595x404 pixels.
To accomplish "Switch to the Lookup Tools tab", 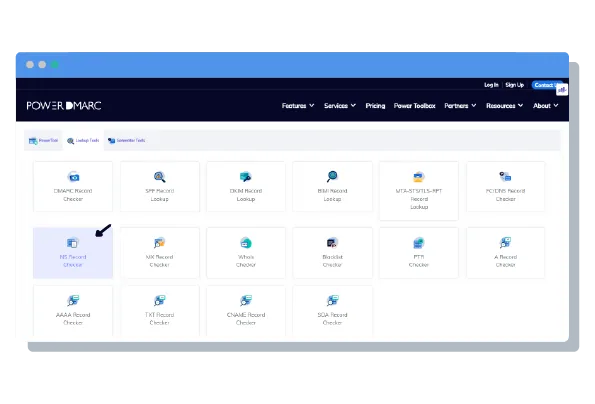I will point(83,141).
